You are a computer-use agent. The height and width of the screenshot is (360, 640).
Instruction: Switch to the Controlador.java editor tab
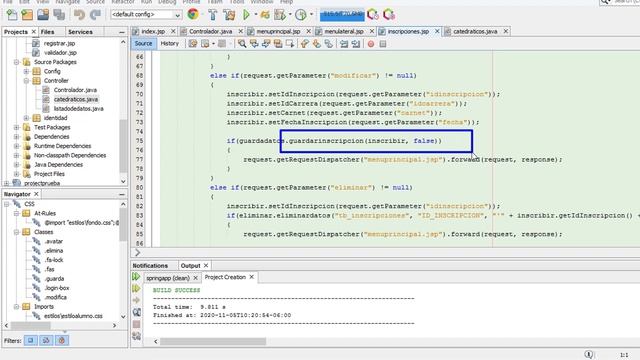click(210, 31)
